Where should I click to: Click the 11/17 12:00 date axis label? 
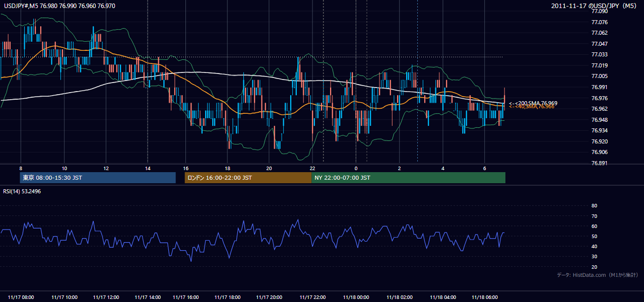(106, 297)
